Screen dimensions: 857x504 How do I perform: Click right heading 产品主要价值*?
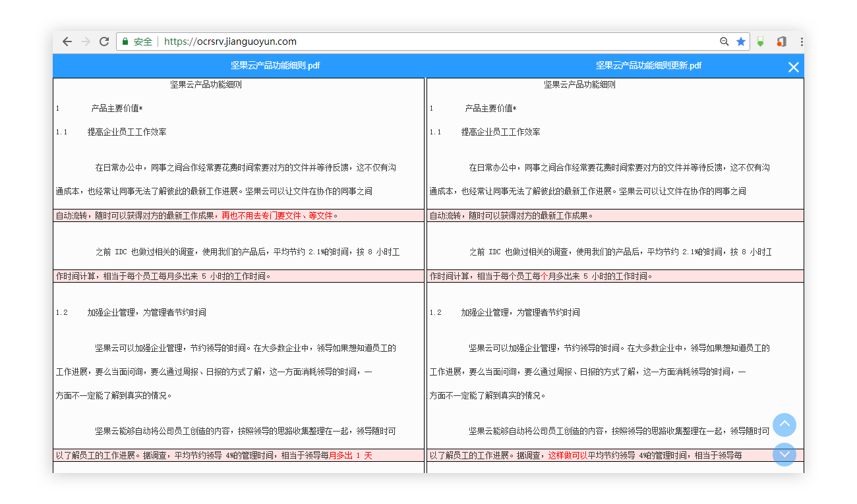490,108
